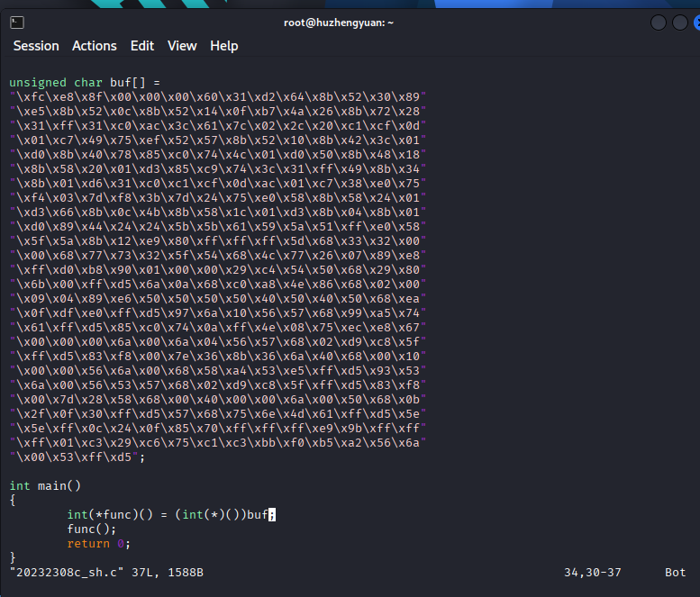The image size is (700, 597).
Task: Click the line starting with \xfc\xe8\x8f
Action: coord(218,97)
